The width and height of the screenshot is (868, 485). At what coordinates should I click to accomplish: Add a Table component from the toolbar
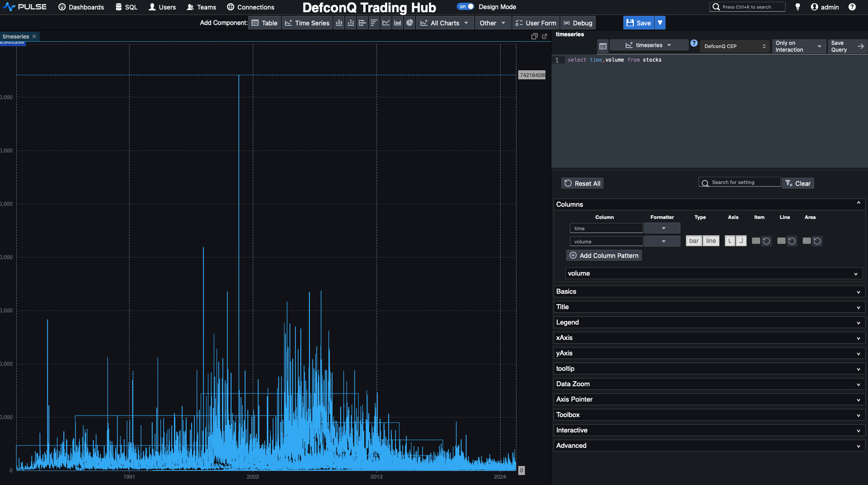(x=265, y=23)
